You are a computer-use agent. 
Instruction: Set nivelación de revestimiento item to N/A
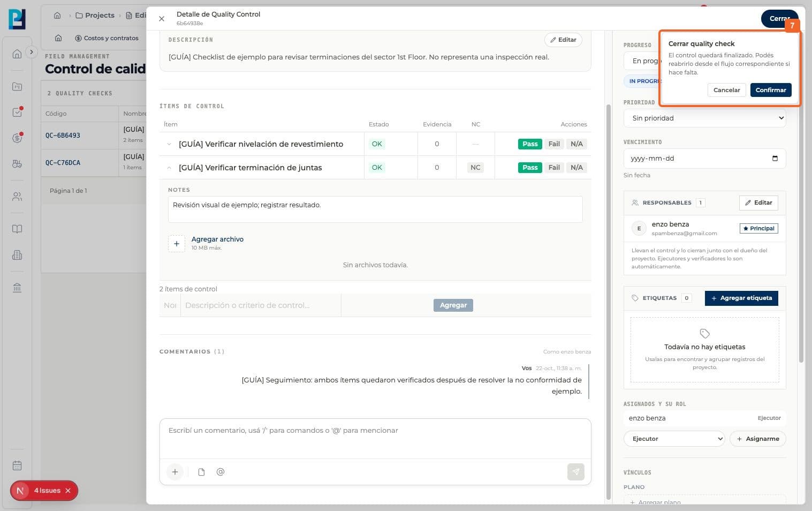click(x=576, y=144)
